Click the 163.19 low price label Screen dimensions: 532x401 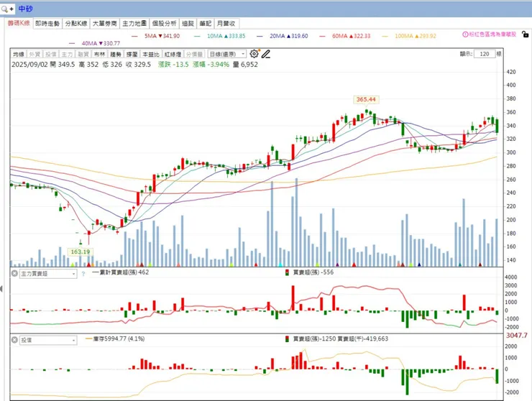(x=81, y=252)
